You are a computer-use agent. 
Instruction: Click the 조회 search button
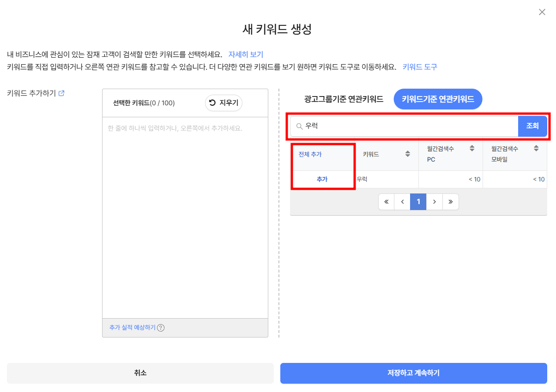point(532,126)
